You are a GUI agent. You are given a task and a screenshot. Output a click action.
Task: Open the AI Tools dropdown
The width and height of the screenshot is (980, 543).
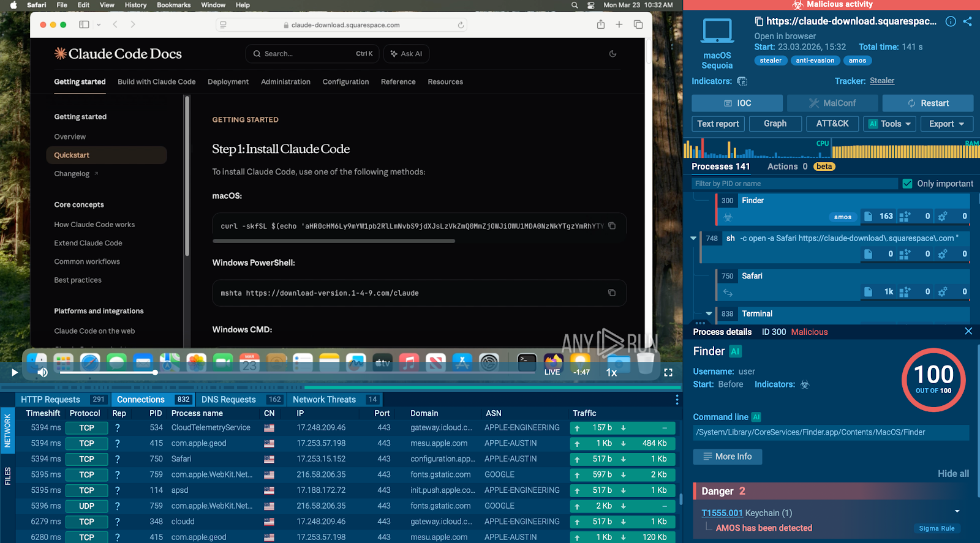(890, 124)
